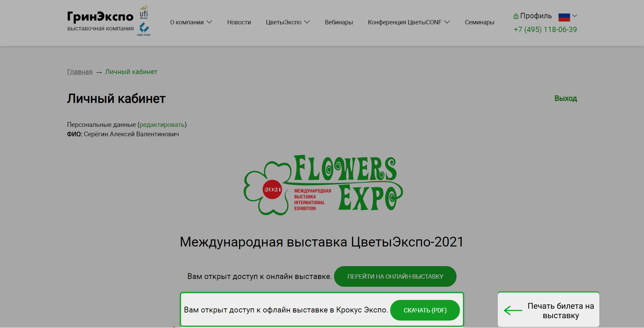Expand the О компании menu
This screenshot has width=644, height=328.
coord(191,22)
